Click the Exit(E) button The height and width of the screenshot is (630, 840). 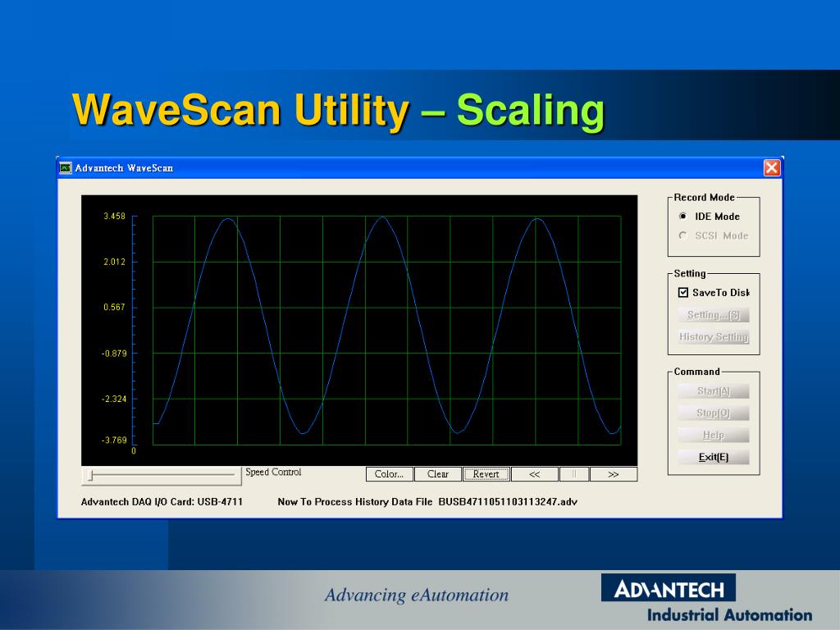pyautogui.click(x=714, y=457)
